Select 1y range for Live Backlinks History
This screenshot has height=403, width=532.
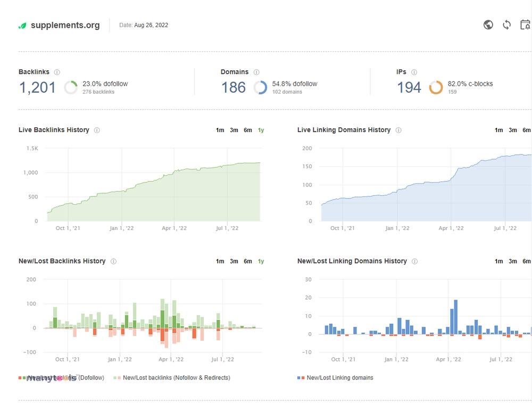coord(261,130)
